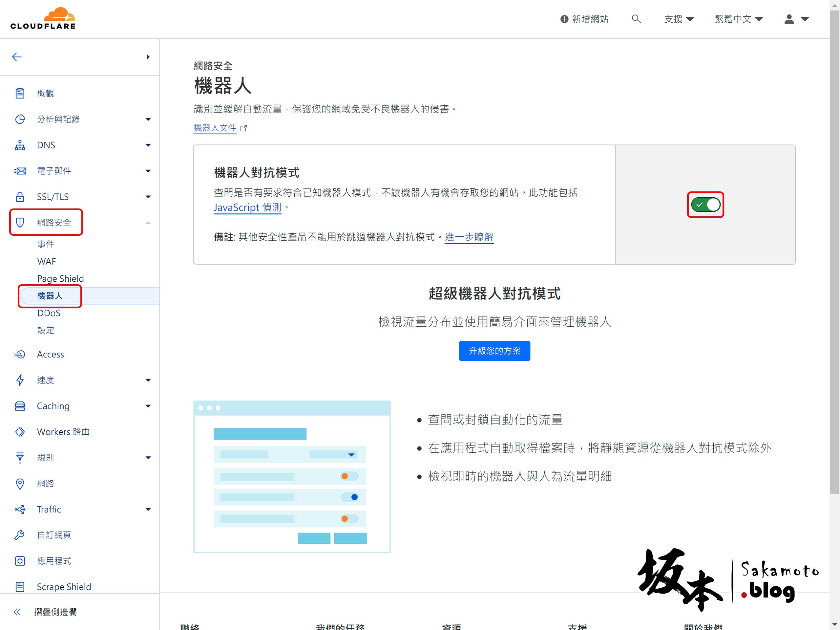The width and height of the screenshot is (840, 630).
Task: Open the DDoS submenu item
Action: click(x=49, y=313)
